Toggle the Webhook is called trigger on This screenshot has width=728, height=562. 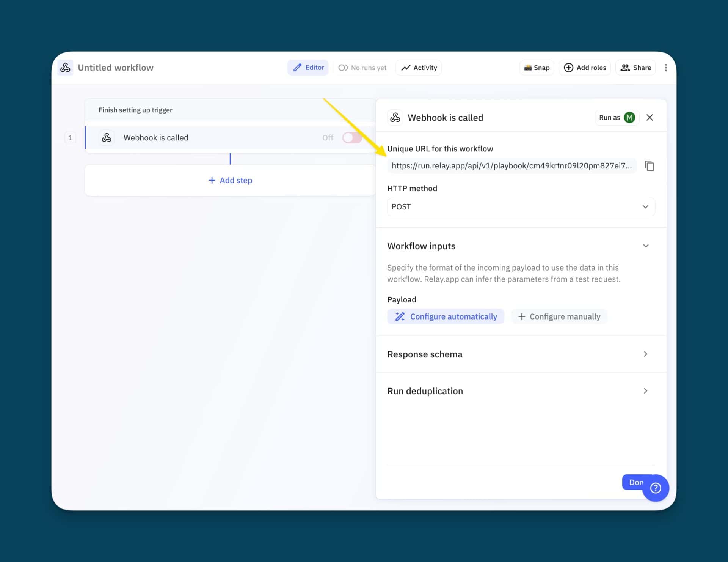coord(351,138)
